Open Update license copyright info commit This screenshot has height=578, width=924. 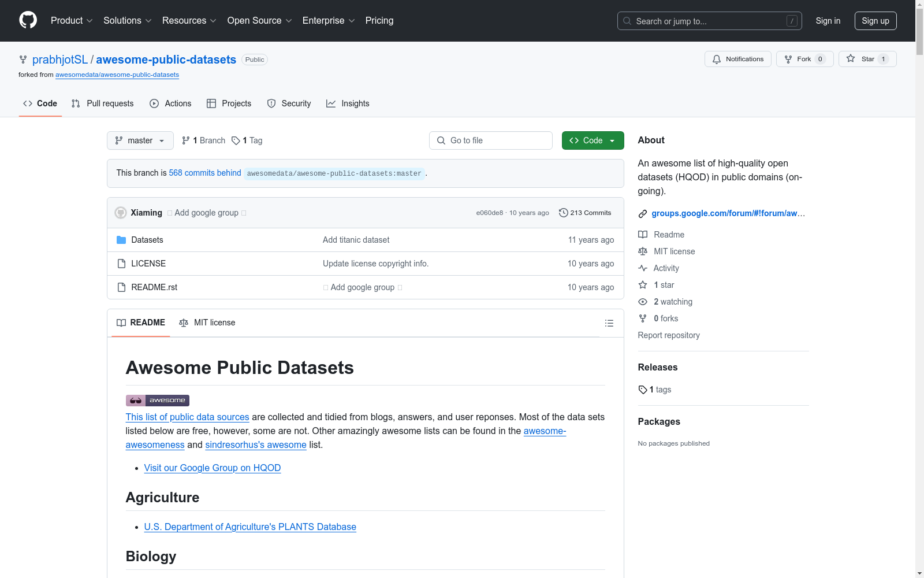click(375, 264)
